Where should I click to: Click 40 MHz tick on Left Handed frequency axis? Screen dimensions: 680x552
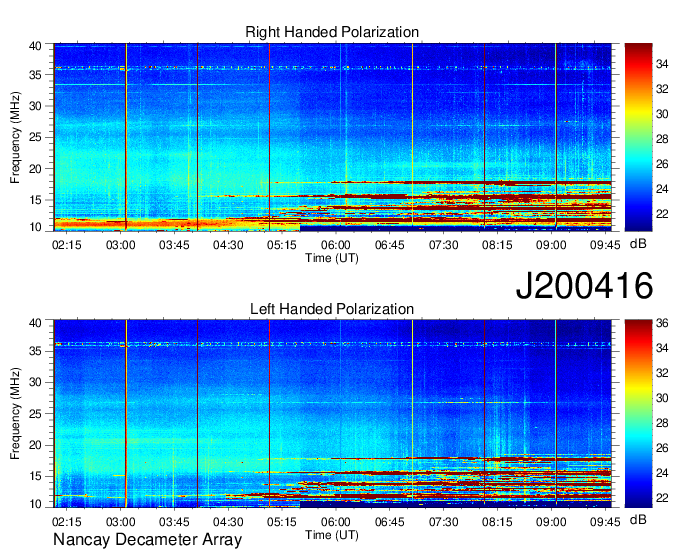[35, 323]
